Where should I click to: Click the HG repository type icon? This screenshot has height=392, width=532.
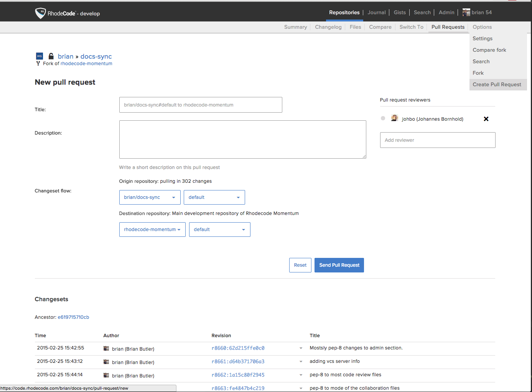click(40, 56)
